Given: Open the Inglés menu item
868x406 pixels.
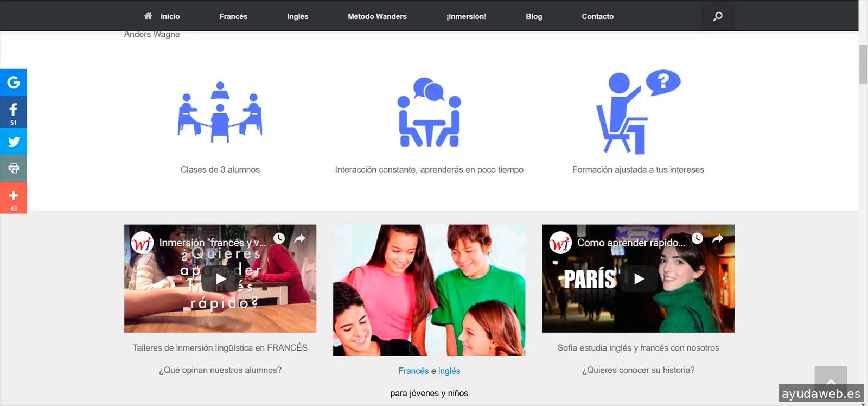Looking at the screenshot, I should point(297,16).
